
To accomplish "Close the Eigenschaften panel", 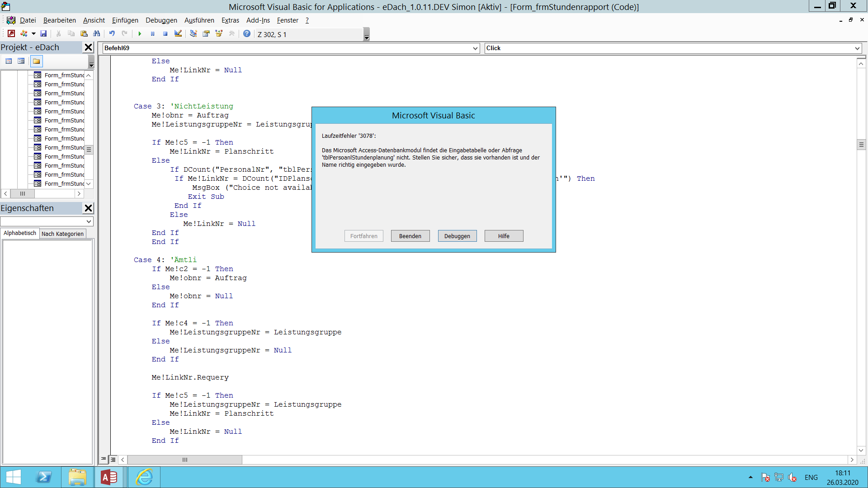I will pos(89,208).
